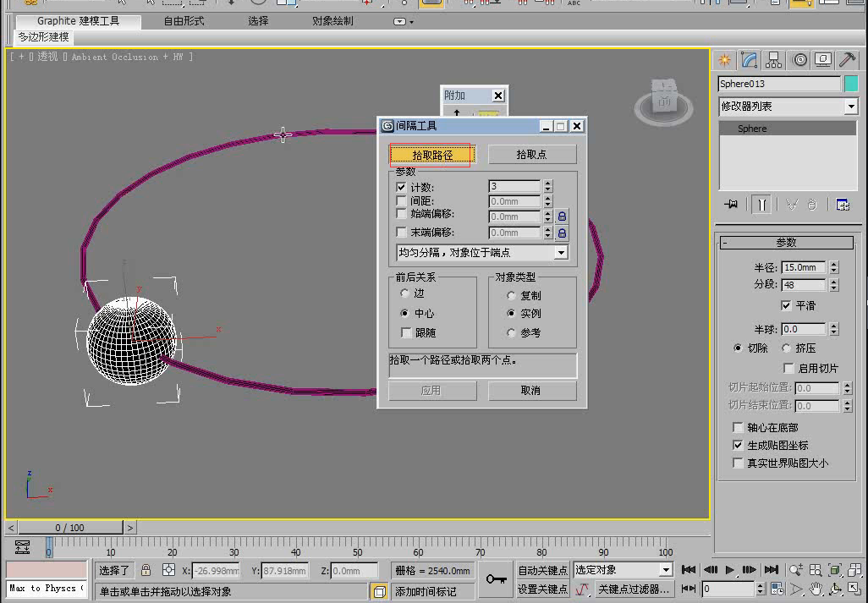Select the Orbit viewport tool
868x603 pixels.
pyautogui.click(x=835, y=589)
